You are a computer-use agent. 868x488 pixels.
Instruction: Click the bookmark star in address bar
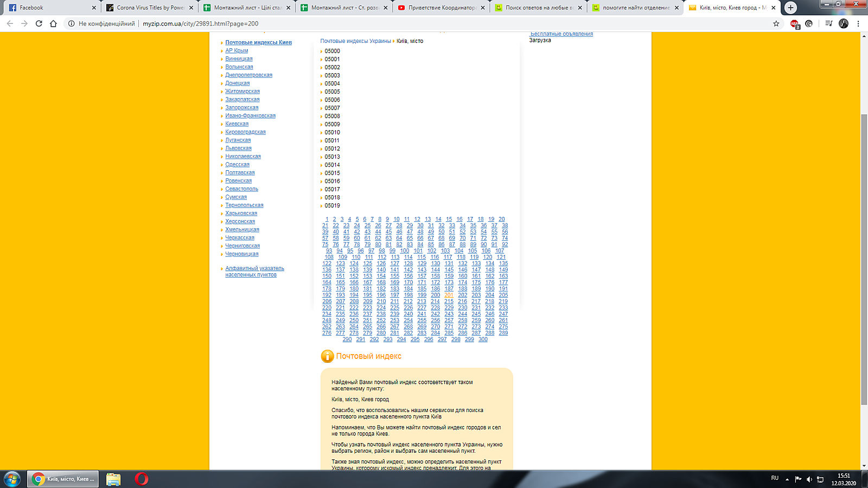pos(776,23)
